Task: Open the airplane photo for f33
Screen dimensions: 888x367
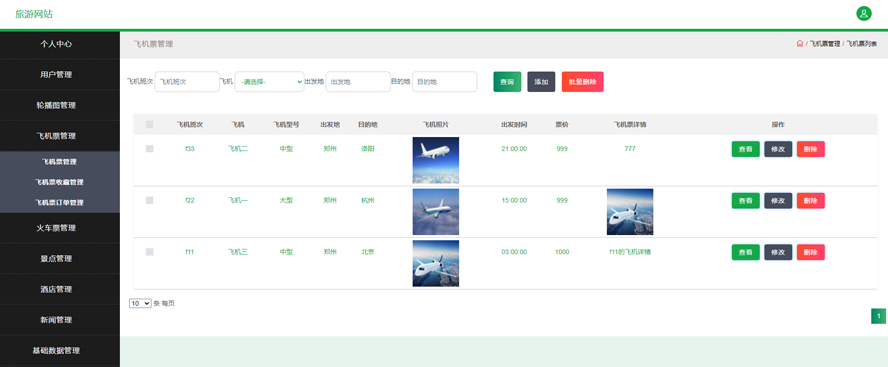Action: tap(436, 160)
